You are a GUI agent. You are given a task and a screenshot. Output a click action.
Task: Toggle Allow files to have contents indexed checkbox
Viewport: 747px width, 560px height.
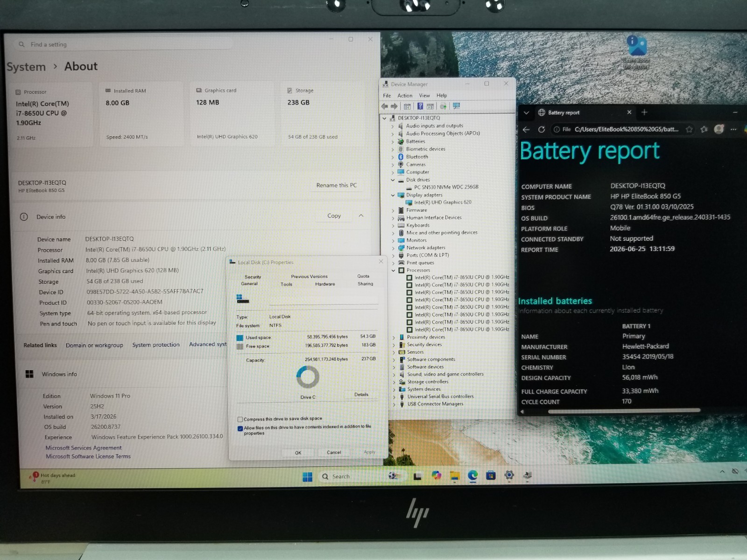pos(240,428)
